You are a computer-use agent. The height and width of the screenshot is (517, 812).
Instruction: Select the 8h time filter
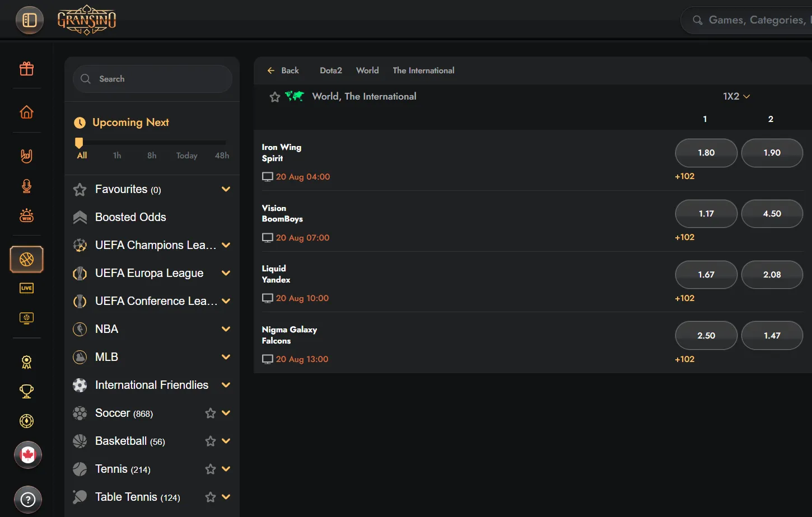(152, 156)
